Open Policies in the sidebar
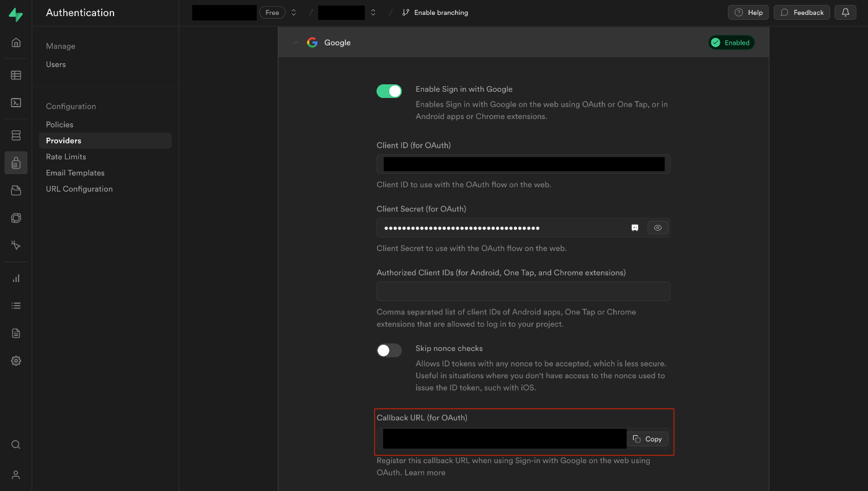 60,125
